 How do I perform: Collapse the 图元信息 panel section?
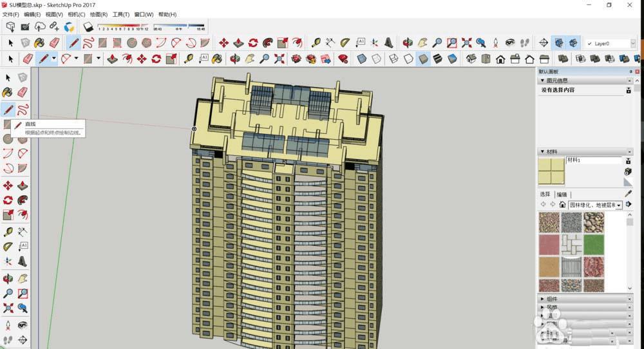click(x=542, y=80)
